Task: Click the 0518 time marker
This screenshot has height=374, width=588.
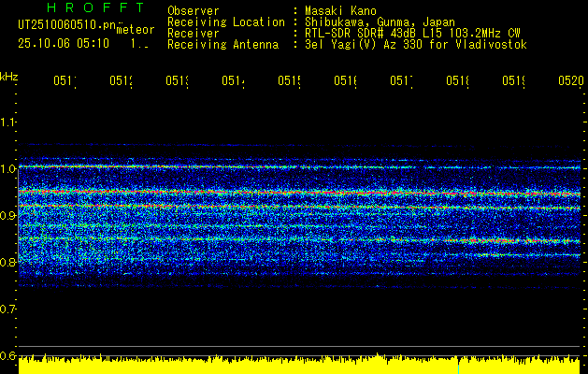Action: point(457,80)
